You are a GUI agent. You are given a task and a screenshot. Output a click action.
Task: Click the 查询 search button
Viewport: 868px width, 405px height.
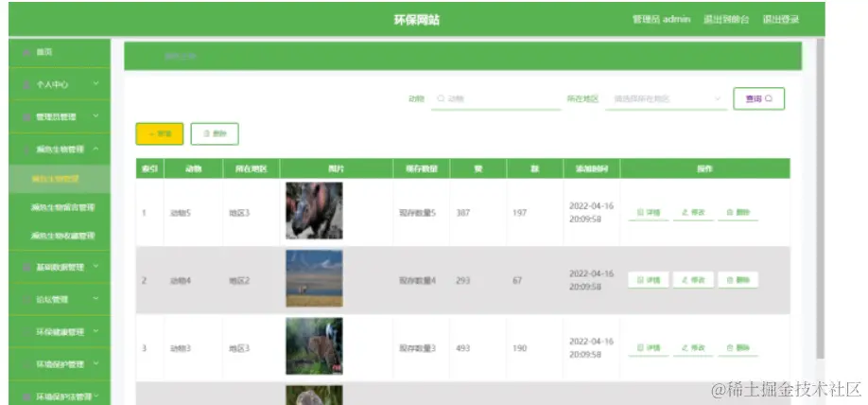pyautogui.click(x=759, y=98)
